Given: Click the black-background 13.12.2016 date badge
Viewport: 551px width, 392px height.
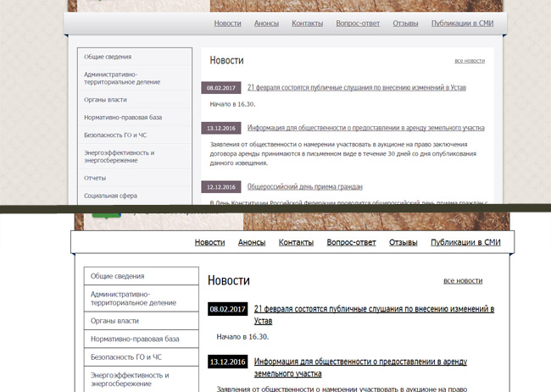Looking at the screenshot, I should [x=227, y=362].
